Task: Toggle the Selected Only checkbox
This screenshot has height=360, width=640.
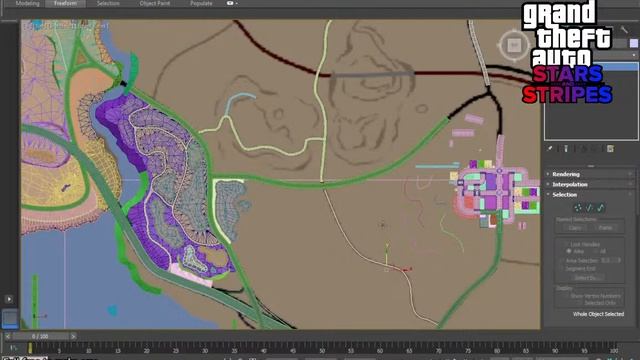Action: pos(580,303)
